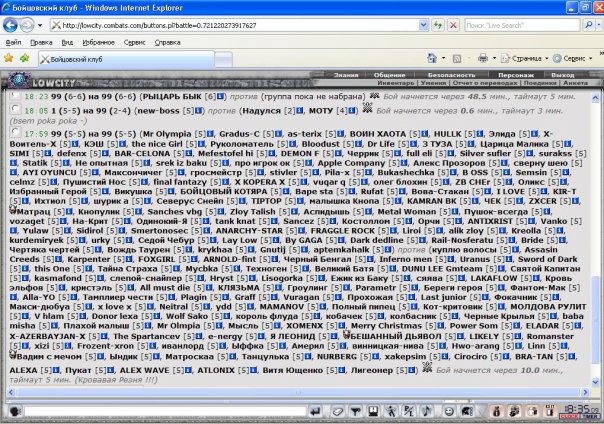The image size is (604, 424).
Task: Open the Файл menu
Action: pos(13,42)
